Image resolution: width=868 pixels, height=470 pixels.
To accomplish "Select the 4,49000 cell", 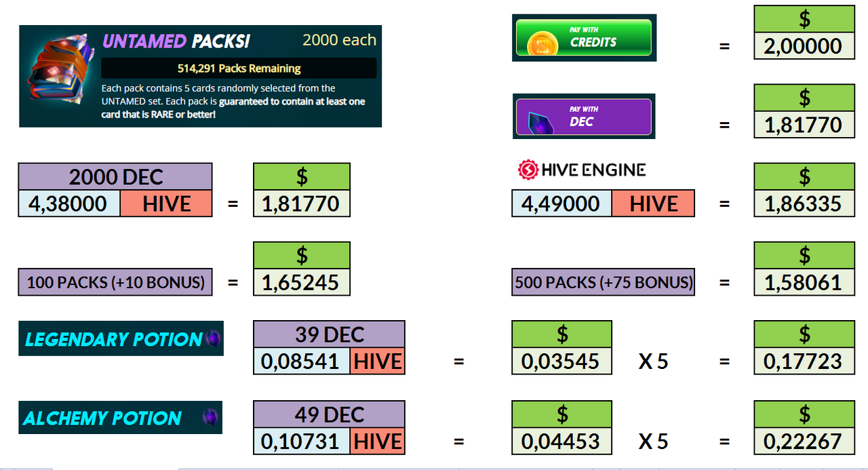I will click(x=561, y=203).
